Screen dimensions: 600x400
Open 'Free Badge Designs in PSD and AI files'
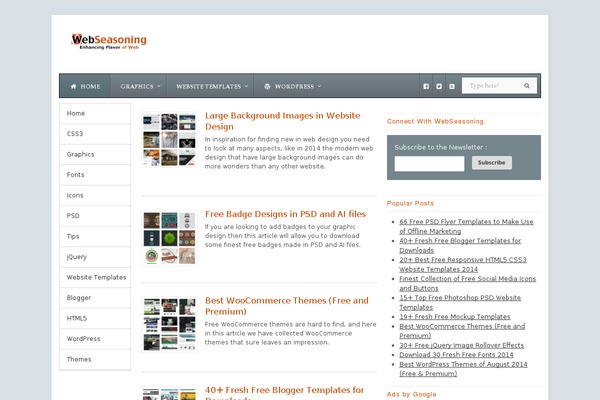point(285,214)
